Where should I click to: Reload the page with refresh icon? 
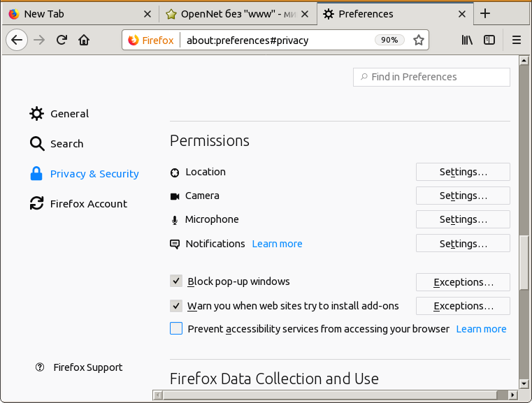click(62, 40)
